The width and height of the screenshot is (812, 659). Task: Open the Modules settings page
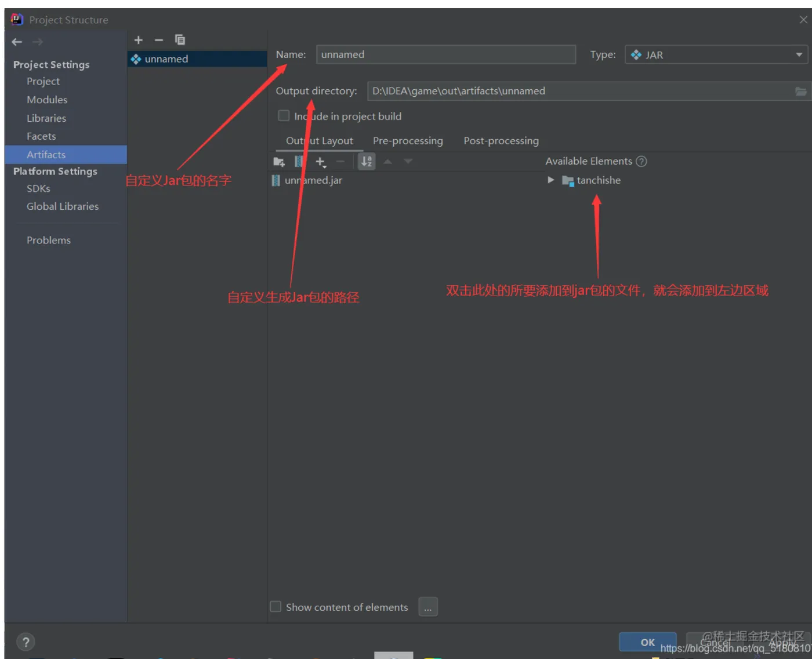point(47,100)
